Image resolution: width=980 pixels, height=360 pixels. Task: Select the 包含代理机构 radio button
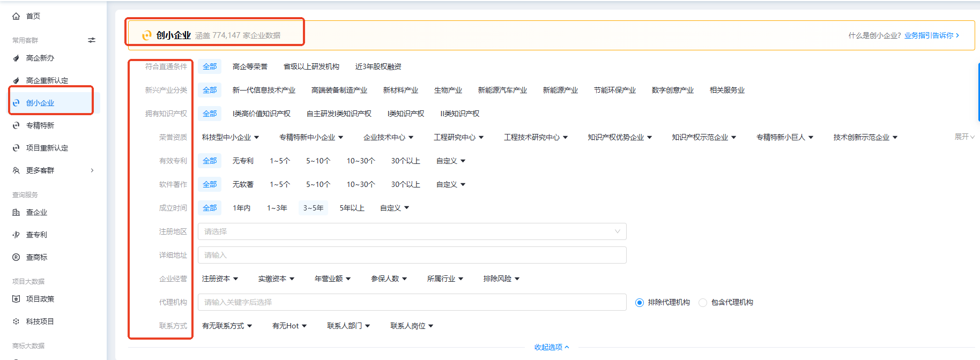[x=703, y=303]
